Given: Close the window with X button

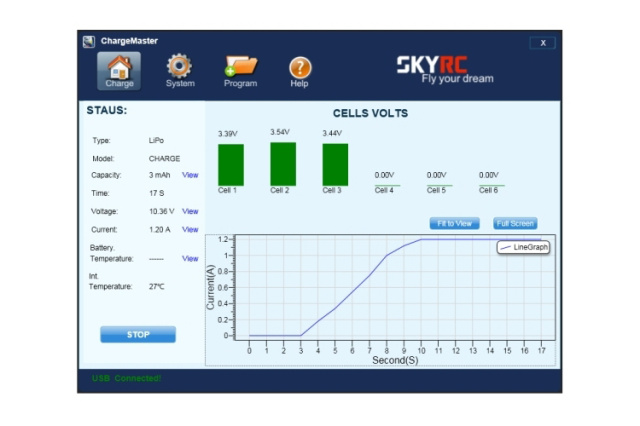Looking at the screenshot, I should tap(542, 43).
